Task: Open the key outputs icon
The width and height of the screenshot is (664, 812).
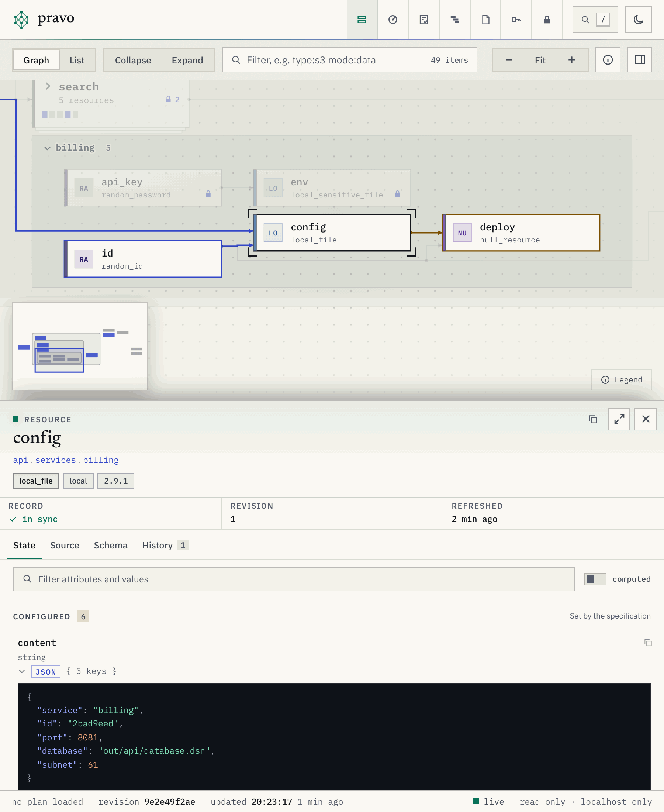Action: pyautogui.click(x=516, y=20)
